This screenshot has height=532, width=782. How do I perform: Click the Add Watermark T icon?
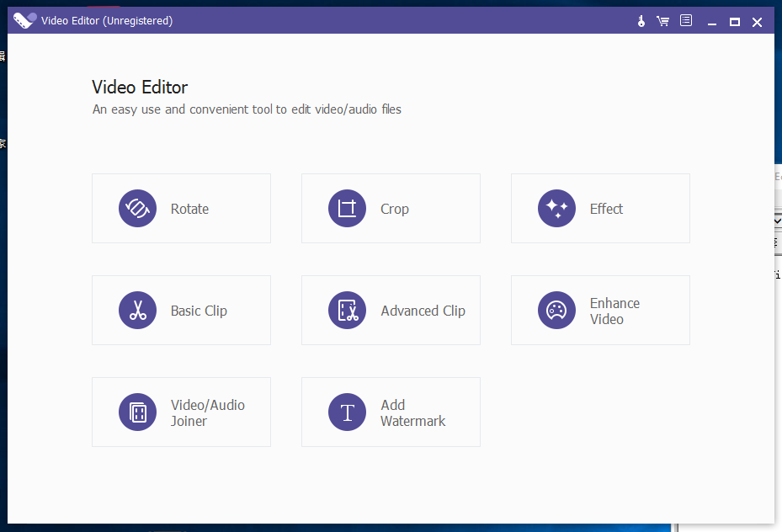pyautogui.click(x=347, y=412)
